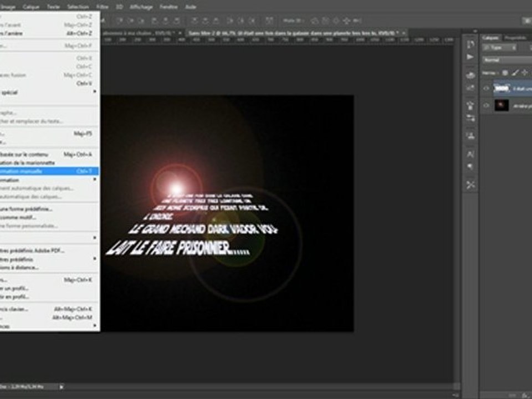Open the Paragraph panel icon in dock
This screenshot has width=532, height=399.
(x=470, y=167)
